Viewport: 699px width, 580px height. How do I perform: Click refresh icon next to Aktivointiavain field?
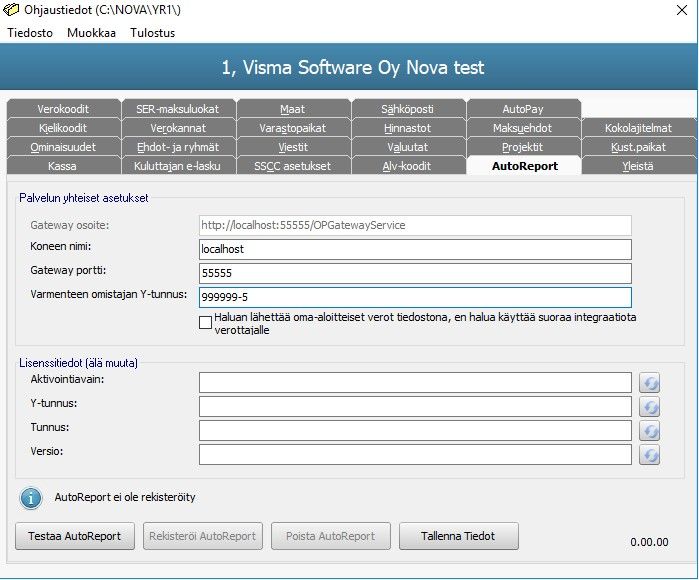[650, 383]
